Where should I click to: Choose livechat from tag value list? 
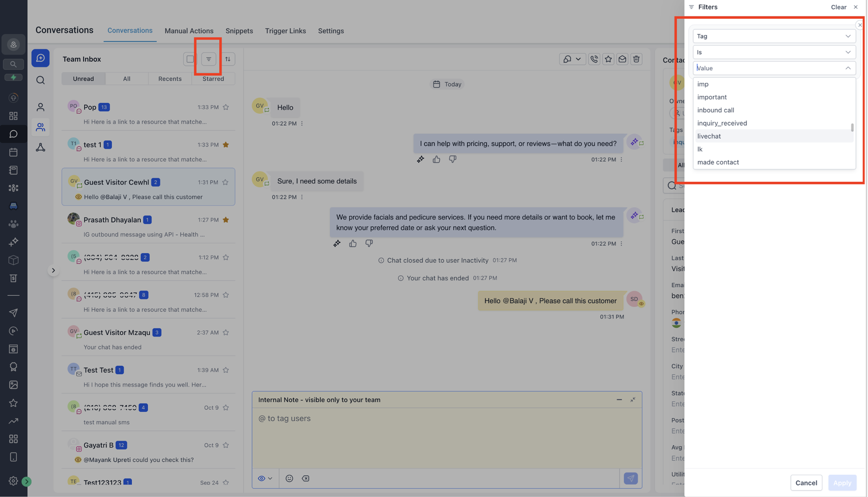point(709,136)
